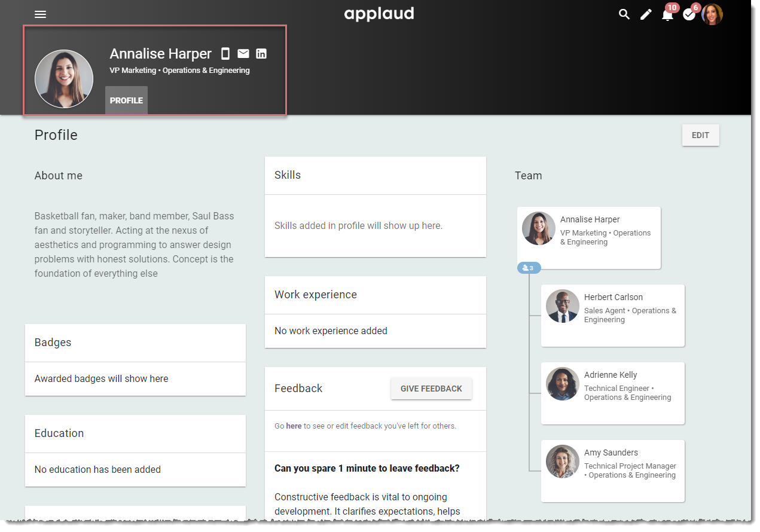Open the LinkedIn profile icon
Screen dimensions: 760x532
pos(261,54)
